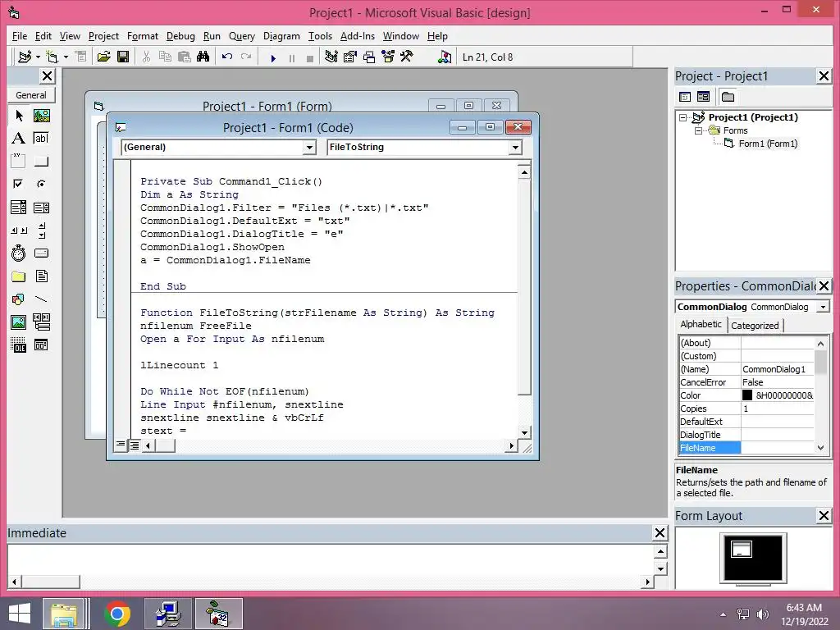Select the horizontal scrollbar control tool

(x=19, y=231)
